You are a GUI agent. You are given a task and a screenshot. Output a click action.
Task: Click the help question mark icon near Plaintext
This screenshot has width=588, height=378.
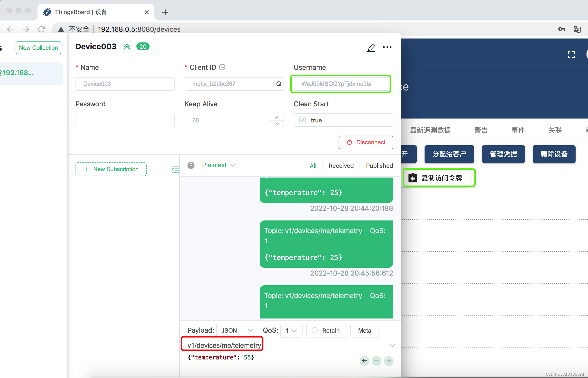tap(191, 165)
